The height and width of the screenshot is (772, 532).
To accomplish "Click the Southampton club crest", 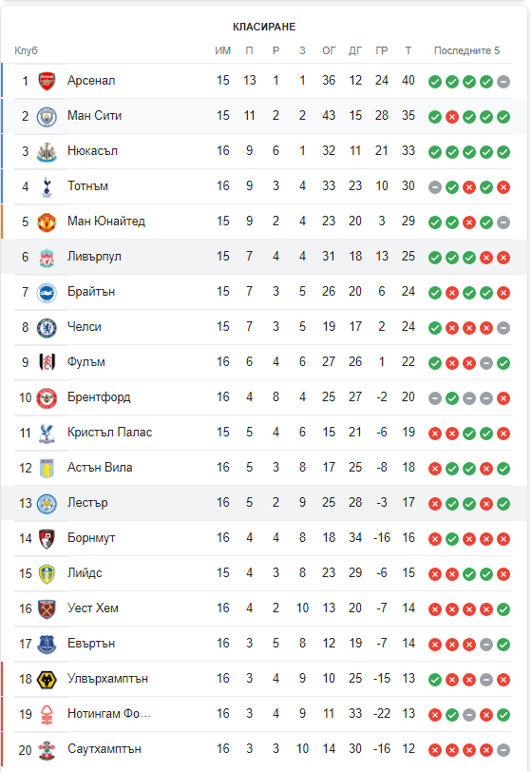I will 47,750.
